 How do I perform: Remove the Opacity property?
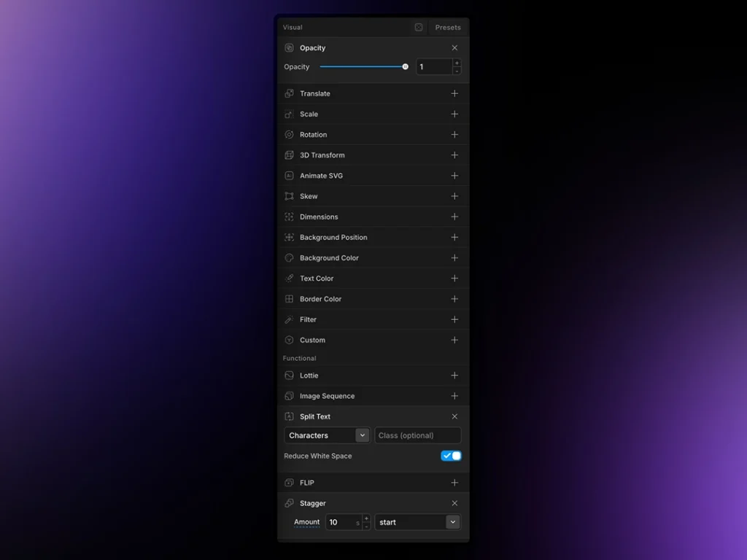[454, 48]
